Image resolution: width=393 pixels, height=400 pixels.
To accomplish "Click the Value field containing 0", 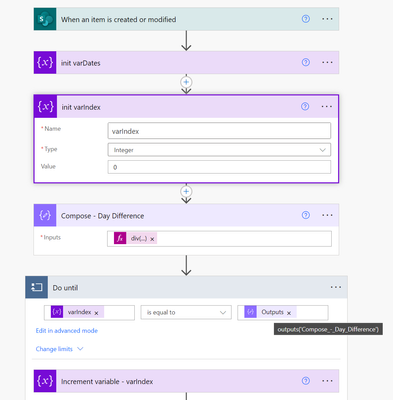I will [219, 167].
